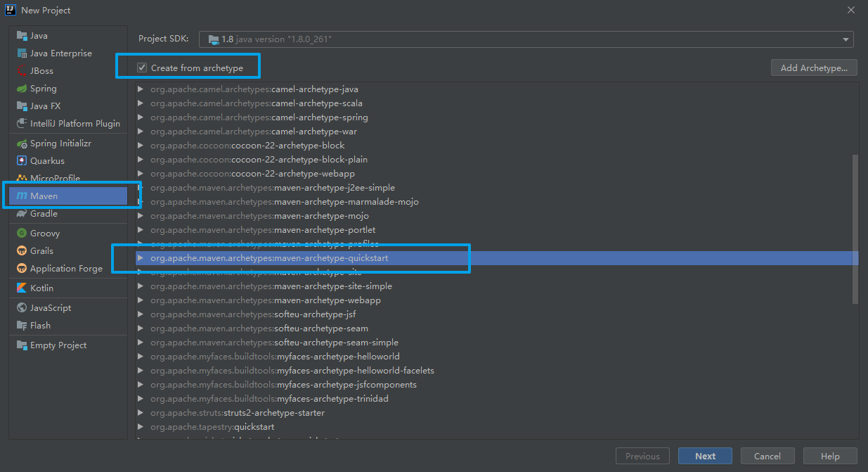This screenshot has width=868, height=472.
Task: Choose the IntelliJ Platform Plugin icon
Action: [22, 124]
